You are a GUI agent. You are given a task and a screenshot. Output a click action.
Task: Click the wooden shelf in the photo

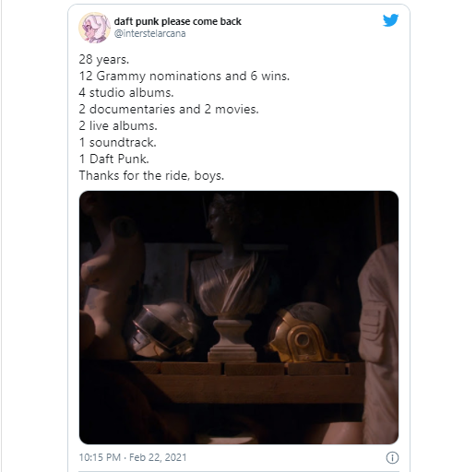tap(246, 383)
